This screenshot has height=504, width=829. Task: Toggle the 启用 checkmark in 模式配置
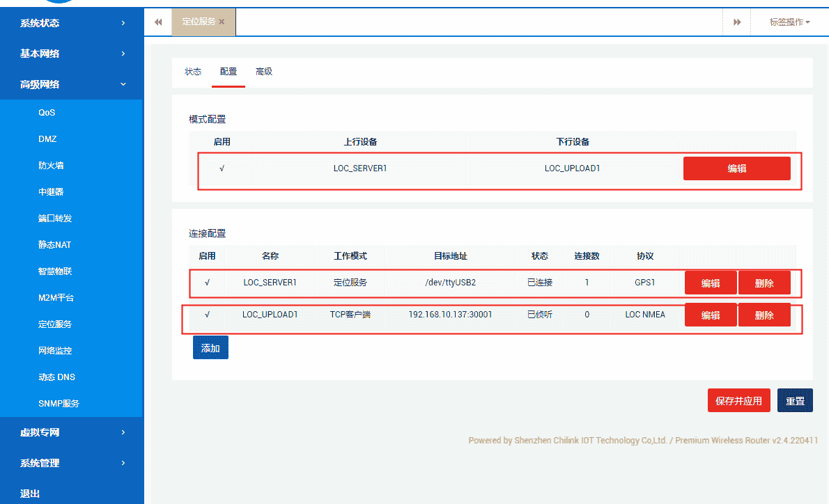click(x=223, y=168)
